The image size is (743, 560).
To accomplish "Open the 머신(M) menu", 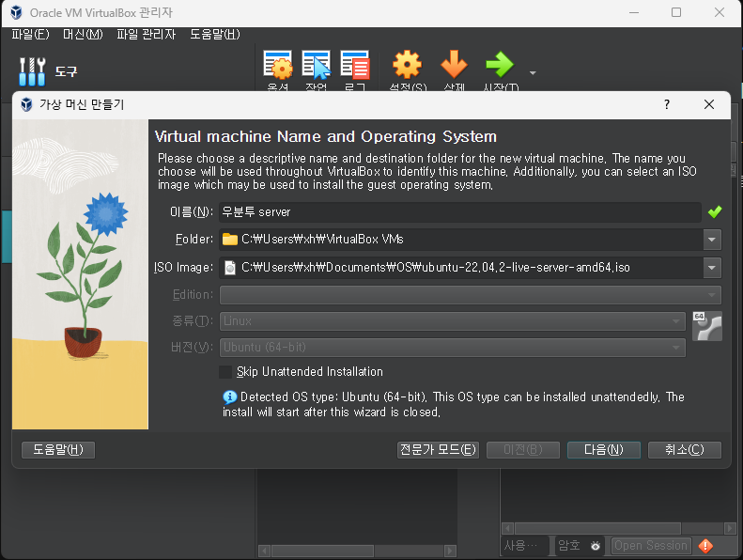I will [83, 34].
